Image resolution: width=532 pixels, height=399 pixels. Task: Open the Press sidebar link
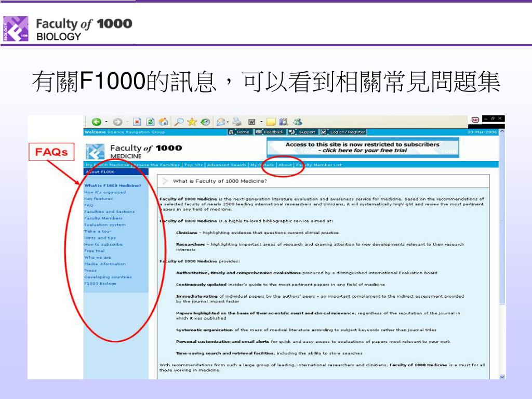click(90, 270)
